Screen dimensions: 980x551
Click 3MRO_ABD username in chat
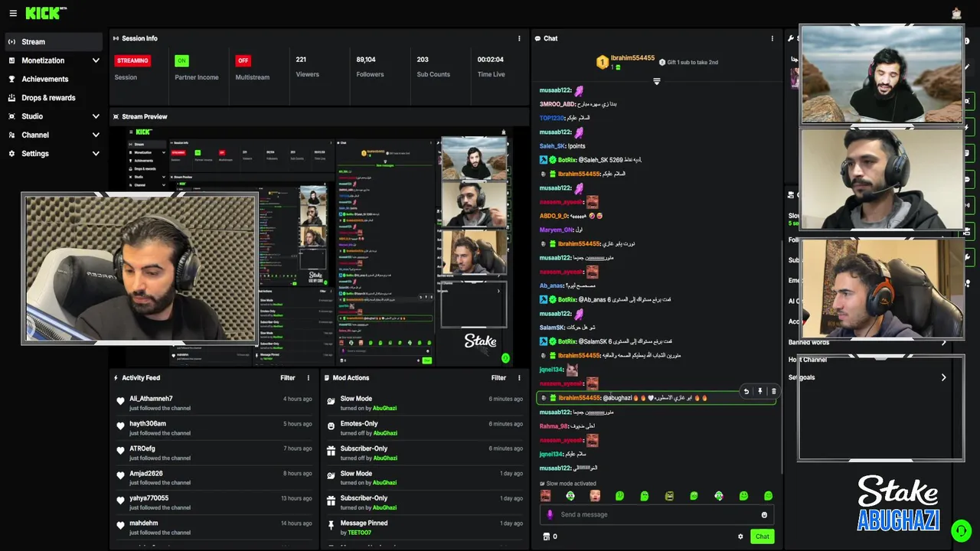(557, 104)
